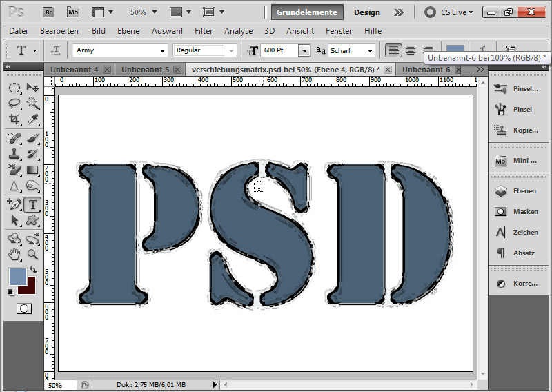Expand the 600 Pt font size dropdown

point(304,51)
